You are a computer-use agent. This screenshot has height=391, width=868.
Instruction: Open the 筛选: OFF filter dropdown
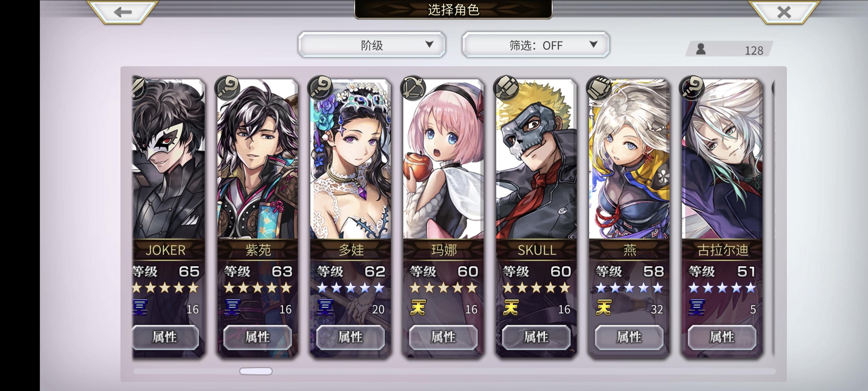click(536, 45)
